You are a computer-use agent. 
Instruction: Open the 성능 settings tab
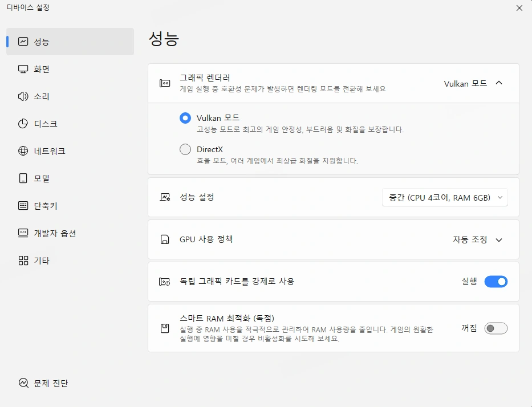coord(70,42)
